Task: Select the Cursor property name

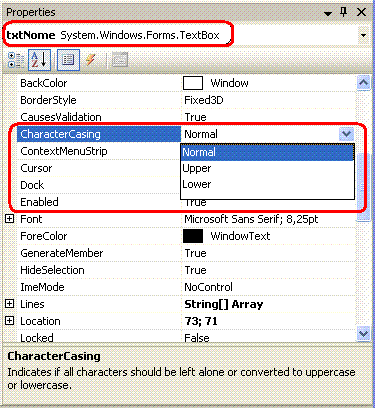Action: pos(36,168)
